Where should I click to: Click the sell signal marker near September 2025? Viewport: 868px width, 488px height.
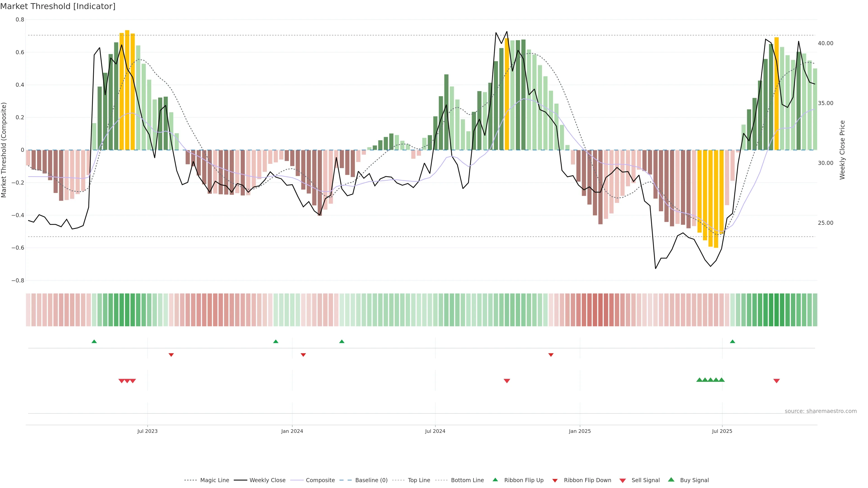pos(776,381)
